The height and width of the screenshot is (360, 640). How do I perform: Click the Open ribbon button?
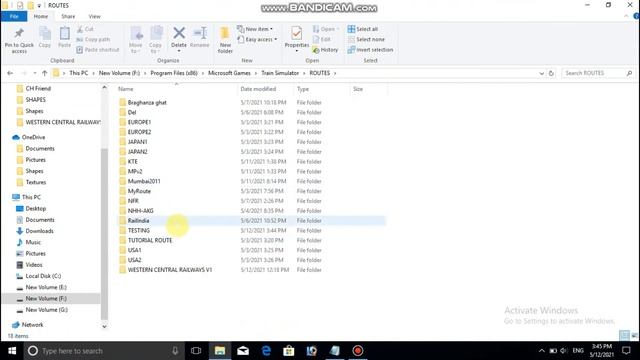[x=326, y=29]
